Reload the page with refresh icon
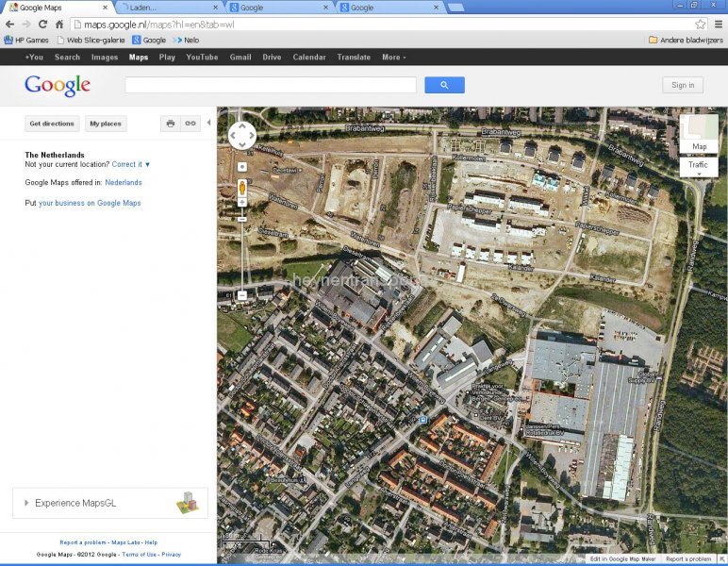728x566 pixels. pos(42,25)
